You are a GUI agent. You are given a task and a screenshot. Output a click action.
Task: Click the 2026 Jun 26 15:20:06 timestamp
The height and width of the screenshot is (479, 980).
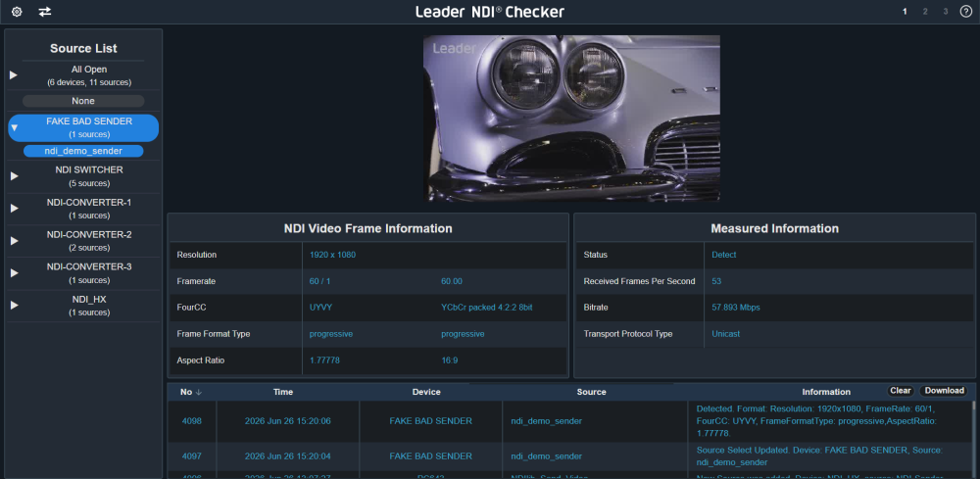(x=287, y=421)
